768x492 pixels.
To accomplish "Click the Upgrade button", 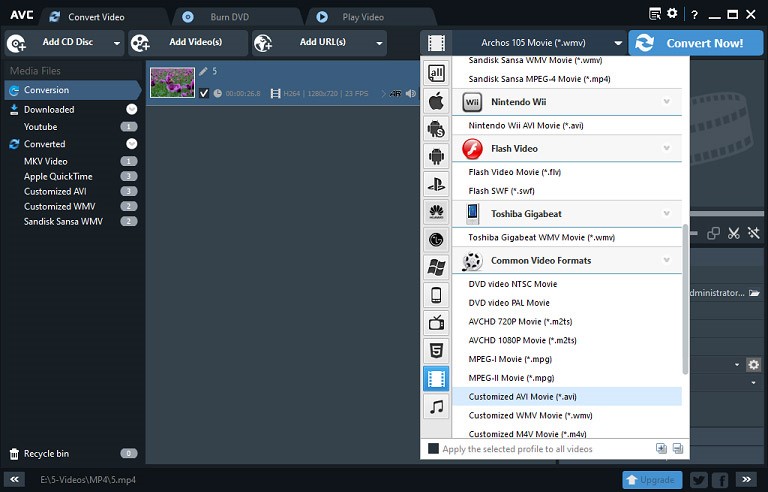I will [651, 480].
